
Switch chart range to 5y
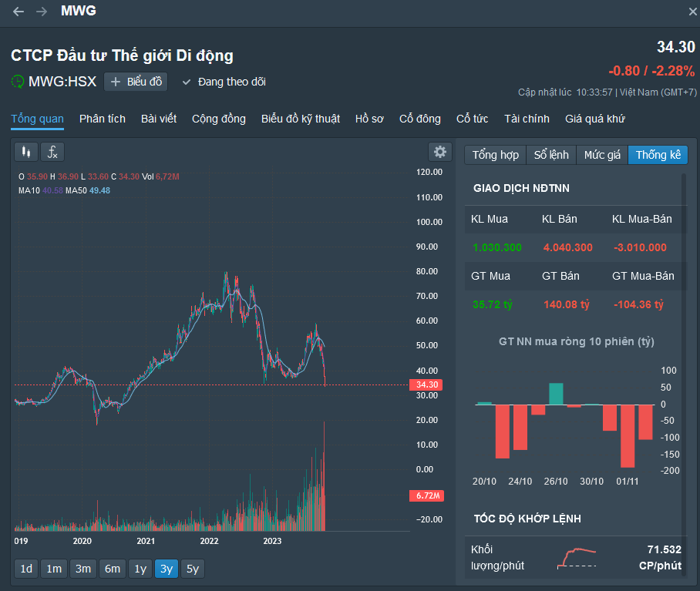193,569
